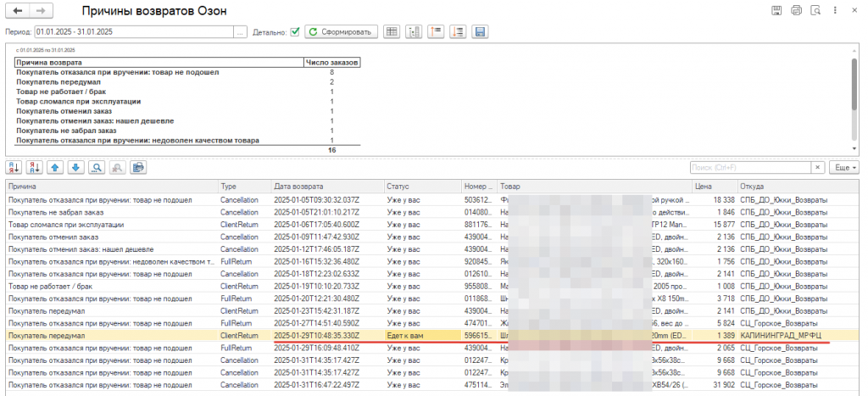
Task: Clear search with the x button
Action: (x=818, y=167)
